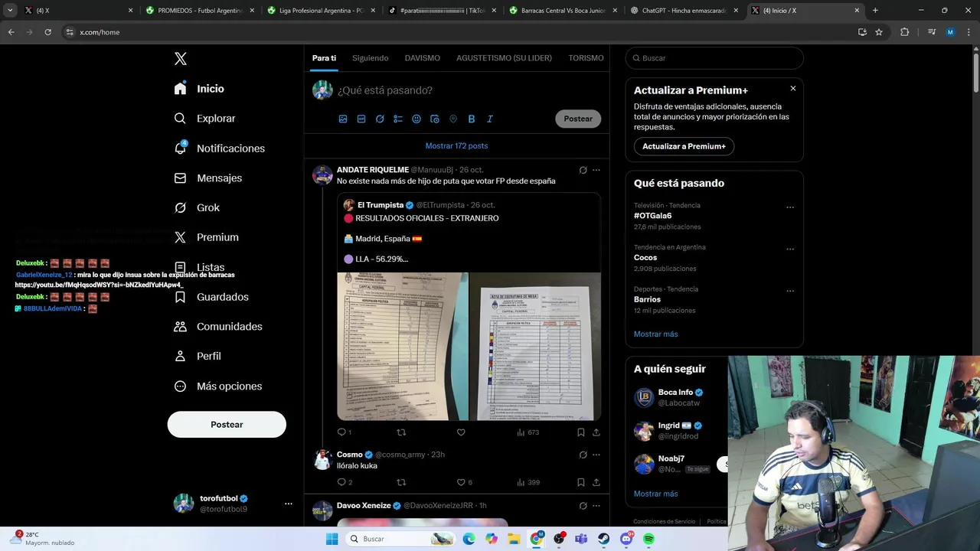Click the Buscar search field on X

point(714,58)
